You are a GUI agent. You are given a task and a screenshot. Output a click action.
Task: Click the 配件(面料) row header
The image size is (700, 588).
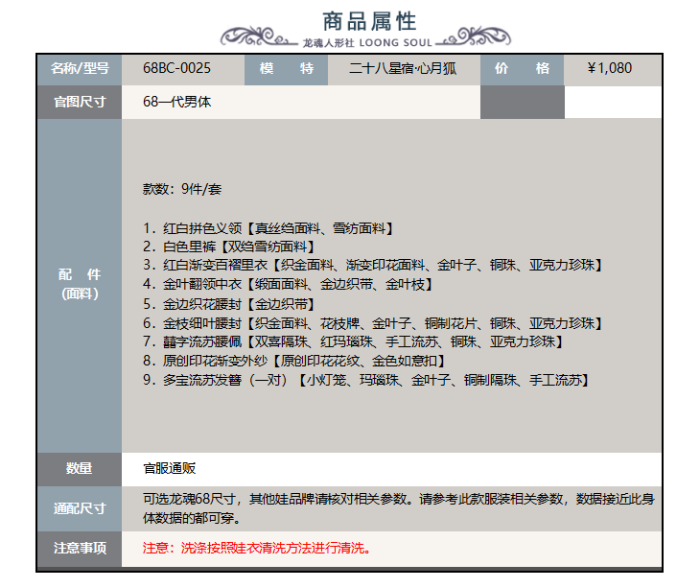click(80, 284)
